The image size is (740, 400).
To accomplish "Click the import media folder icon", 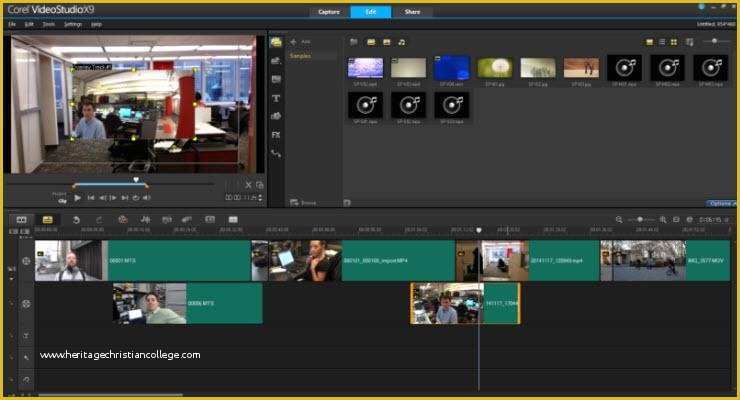I will pos(353,42).
